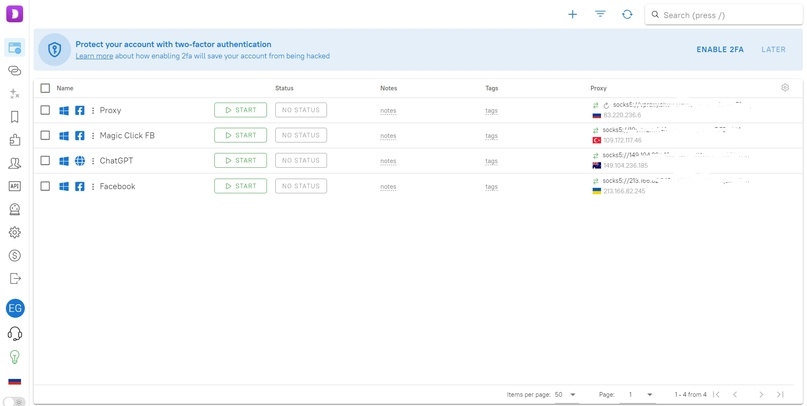
Task: Open billing dollar icon in sidebar
Action: [x=14, y=256]
